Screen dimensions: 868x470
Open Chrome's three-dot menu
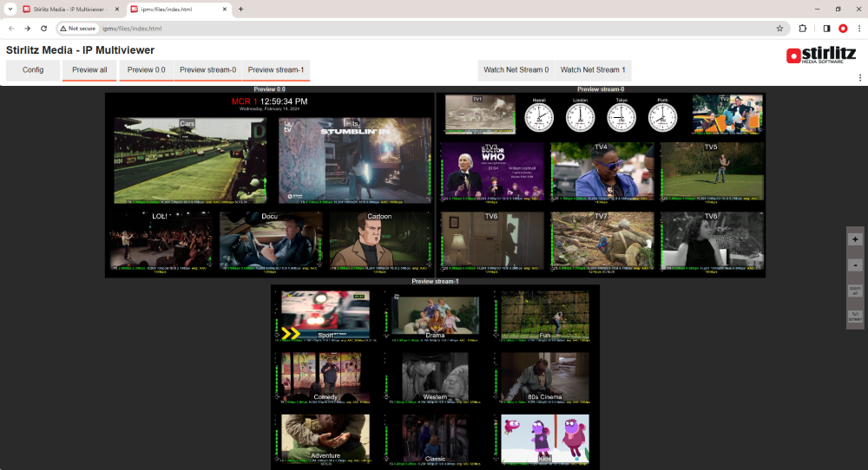point(859,29)
